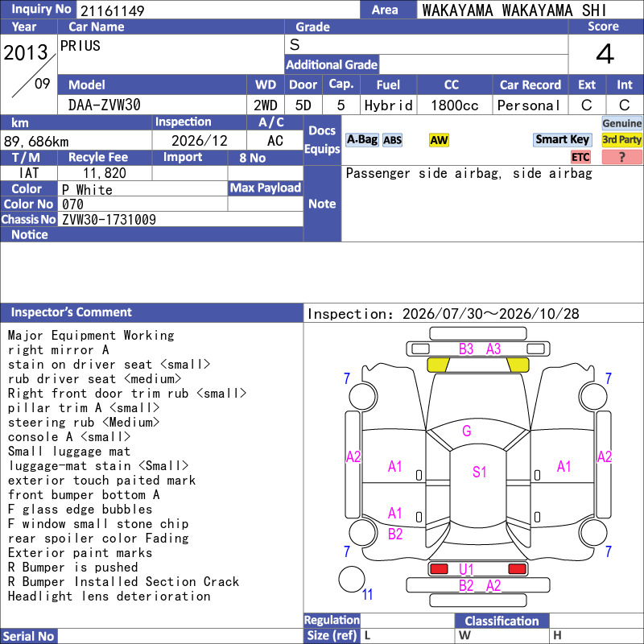Click the B2 mark on rear bumper
The image size is (644, 644).
(466, 585)
